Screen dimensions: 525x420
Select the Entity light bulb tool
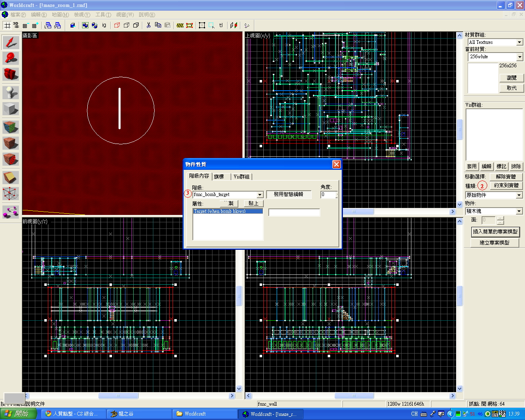coord(11,93)
